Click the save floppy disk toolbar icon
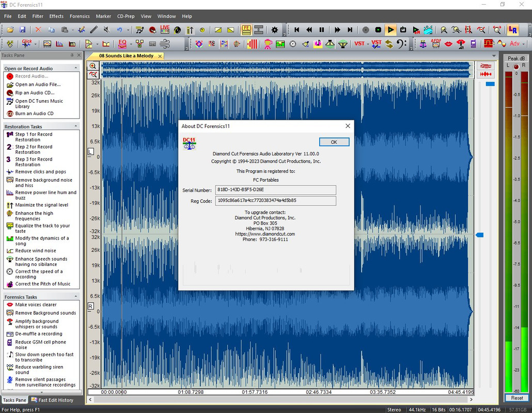The height and width of the screenshot is (413, 532). pos(22,30)
